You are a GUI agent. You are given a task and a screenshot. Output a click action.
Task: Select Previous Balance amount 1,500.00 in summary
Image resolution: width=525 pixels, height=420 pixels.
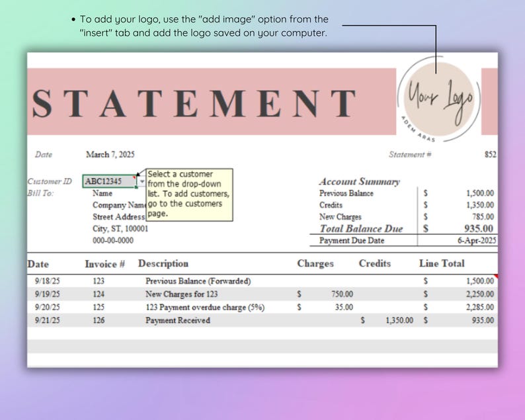(x=480, y=193)
